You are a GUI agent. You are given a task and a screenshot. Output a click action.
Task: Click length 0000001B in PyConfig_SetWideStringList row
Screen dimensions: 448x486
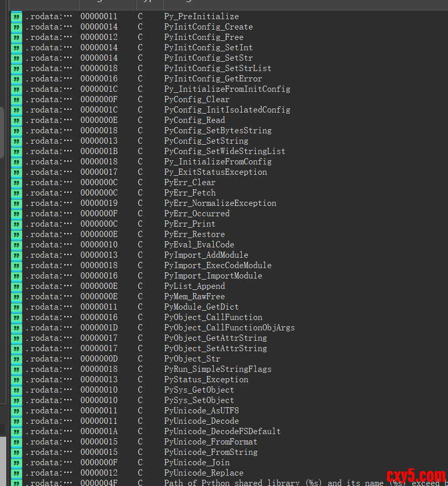[x=99, y=151]
